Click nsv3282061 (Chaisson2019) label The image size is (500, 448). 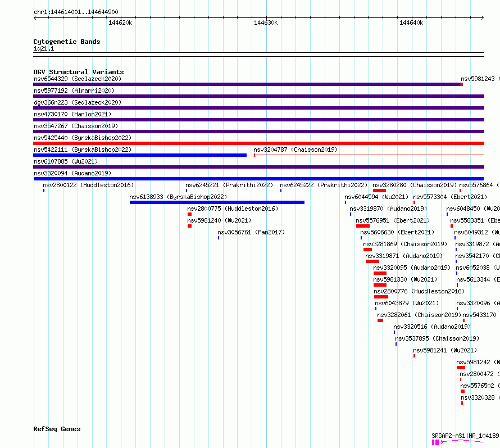[x=419, y=315]
